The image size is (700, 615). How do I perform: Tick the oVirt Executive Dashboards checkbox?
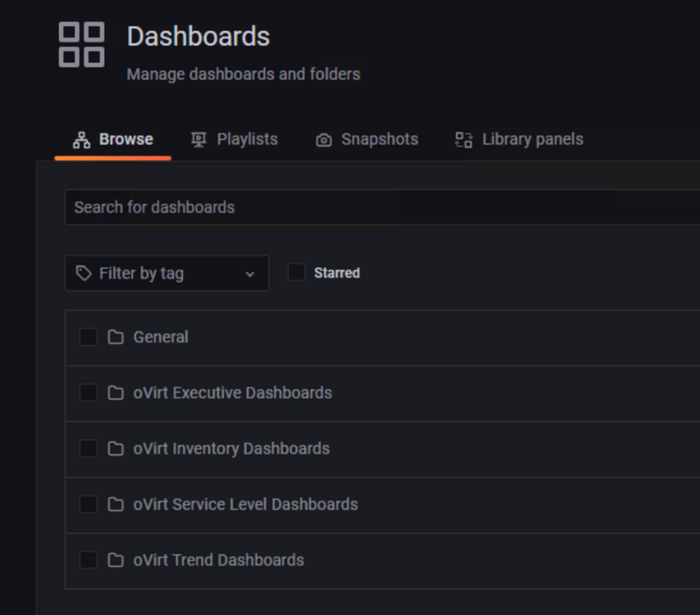click(88, 393)
